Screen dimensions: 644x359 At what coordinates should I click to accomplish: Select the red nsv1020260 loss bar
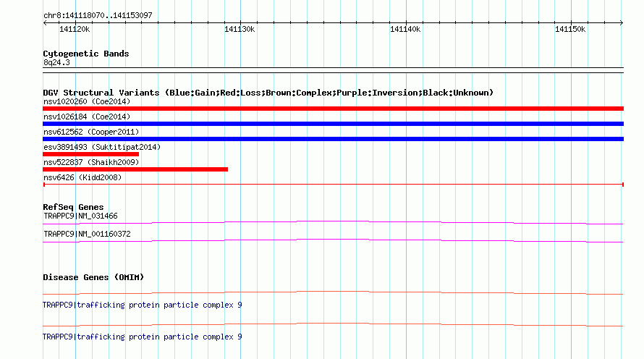point(333,109)
